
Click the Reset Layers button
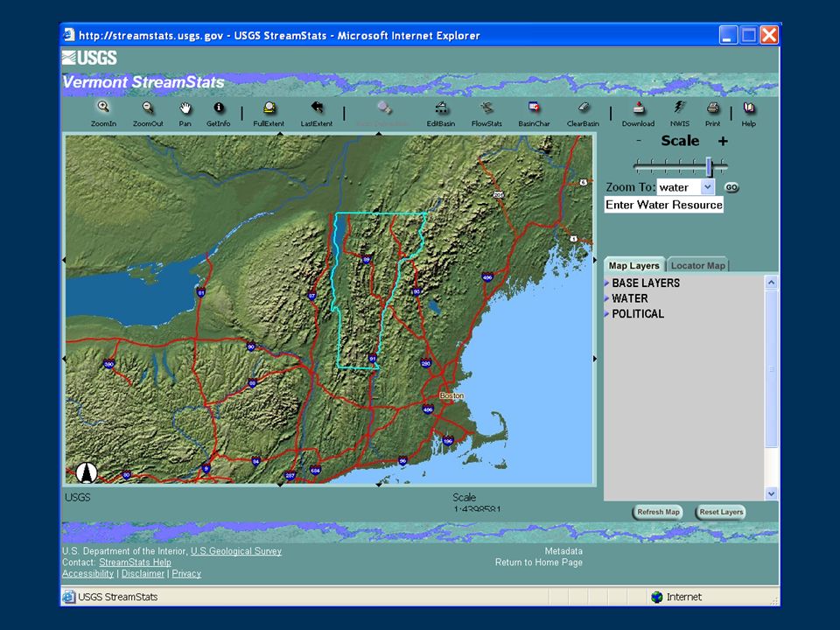721,512
